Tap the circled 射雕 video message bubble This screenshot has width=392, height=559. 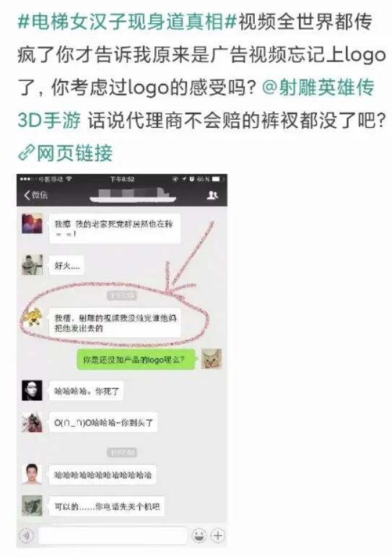(115, 323)
